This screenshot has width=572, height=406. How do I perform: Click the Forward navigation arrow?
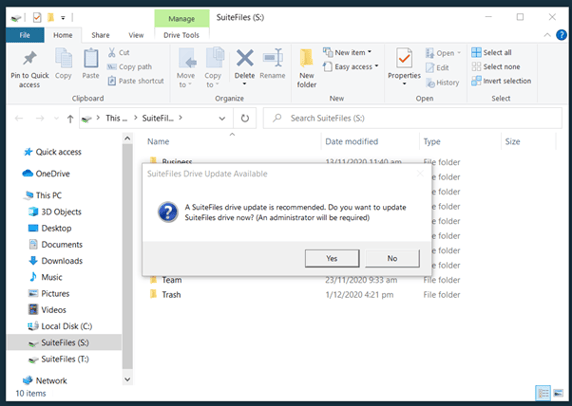pos(40,118)
